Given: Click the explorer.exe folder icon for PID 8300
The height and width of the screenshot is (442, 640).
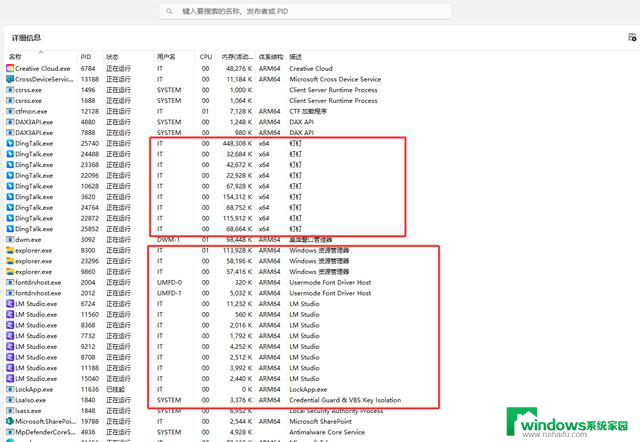Looking at the screenshot, I should point(10,250).
